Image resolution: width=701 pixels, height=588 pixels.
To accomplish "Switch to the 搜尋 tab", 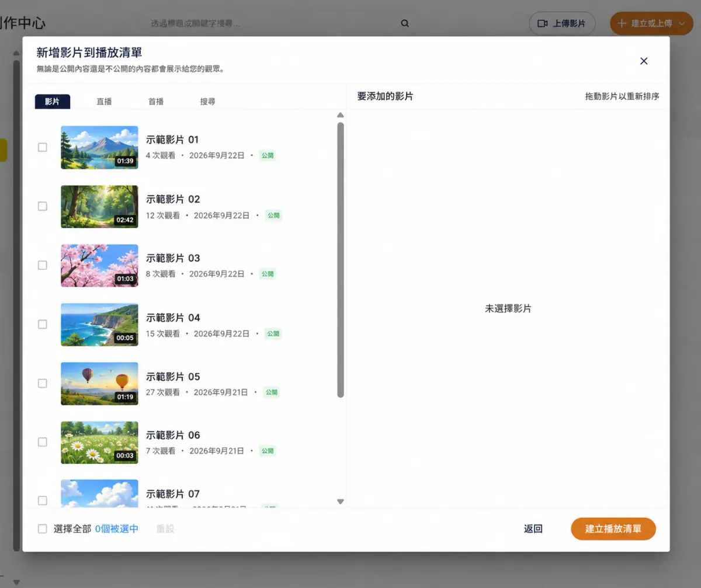I will click(207, 102).
